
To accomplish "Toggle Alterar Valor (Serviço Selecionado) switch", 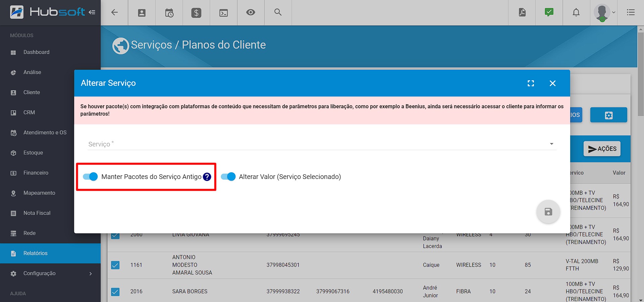I will coord(228,177).
